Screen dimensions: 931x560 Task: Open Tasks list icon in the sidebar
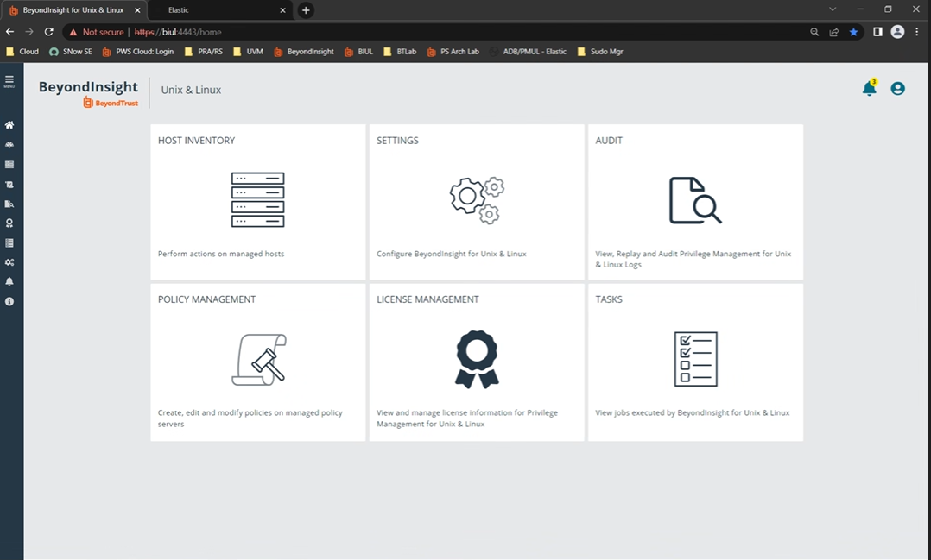[x=9, y=243]
